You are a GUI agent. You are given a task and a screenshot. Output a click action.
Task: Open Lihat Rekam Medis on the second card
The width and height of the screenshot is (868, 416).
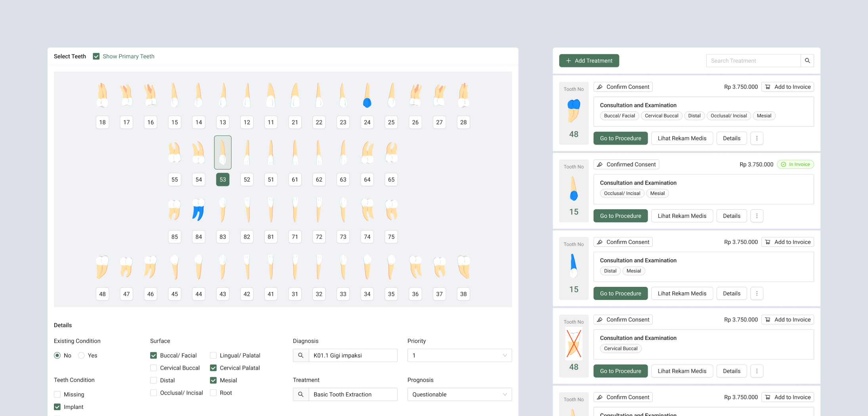[682, 216]
